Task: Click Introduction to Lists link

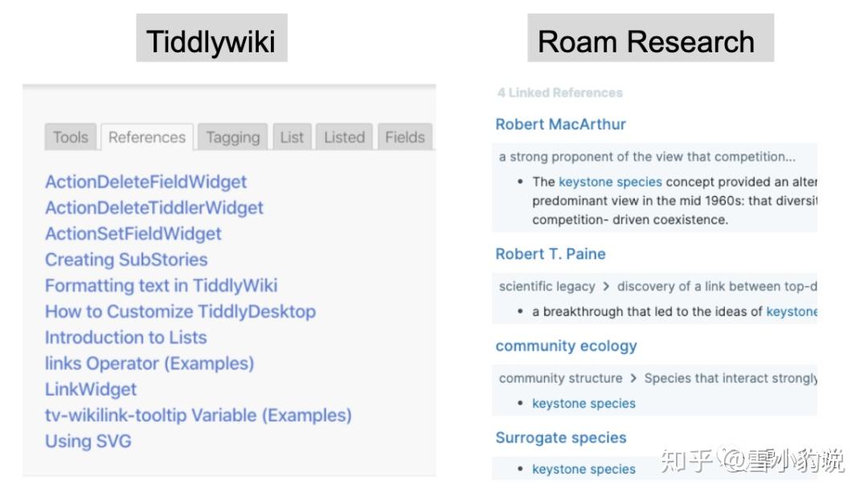Action: (125, 338)
